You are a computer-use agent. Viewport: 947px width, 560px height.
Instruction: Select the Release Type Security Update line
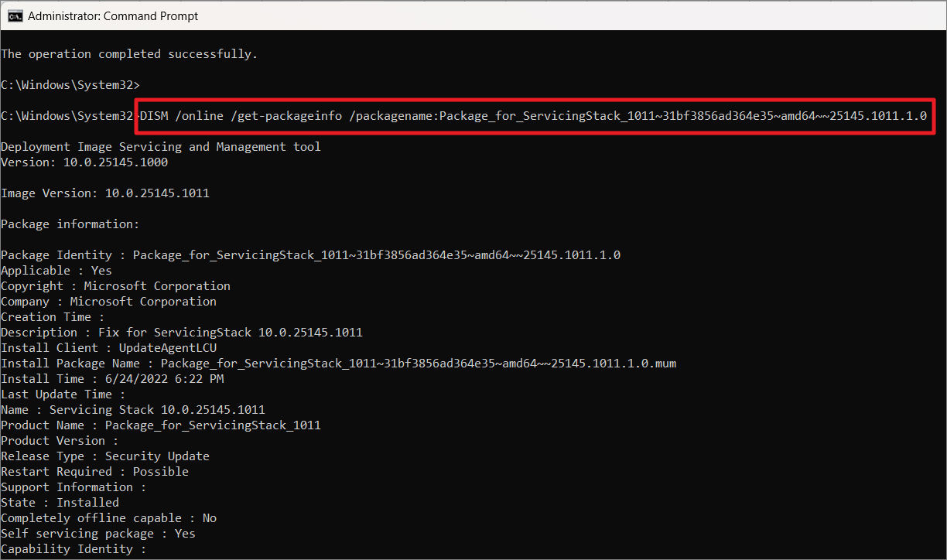[104, 456]
